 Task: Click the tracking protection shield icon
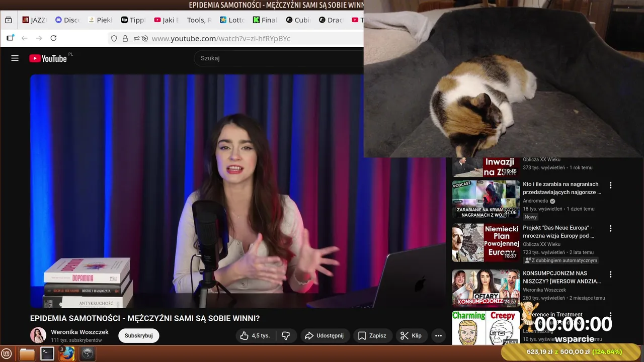click(114, 38)
